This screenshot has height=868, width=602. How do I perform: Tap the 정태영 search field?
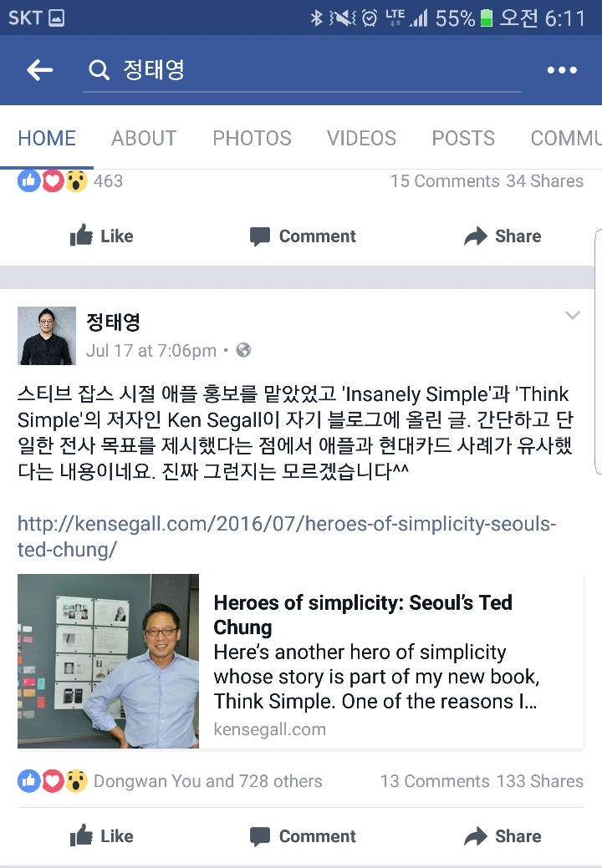tap(302, 70)
